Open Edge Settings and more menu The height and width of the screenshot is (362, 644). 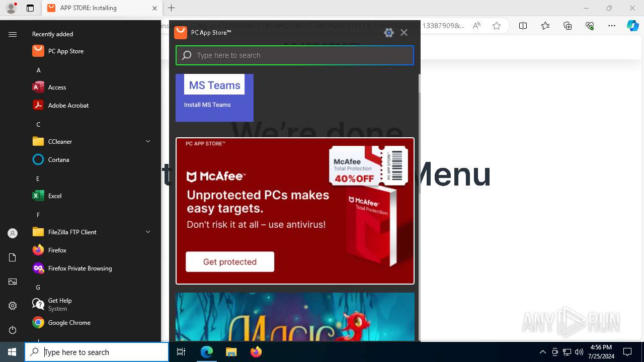[612, 26]
